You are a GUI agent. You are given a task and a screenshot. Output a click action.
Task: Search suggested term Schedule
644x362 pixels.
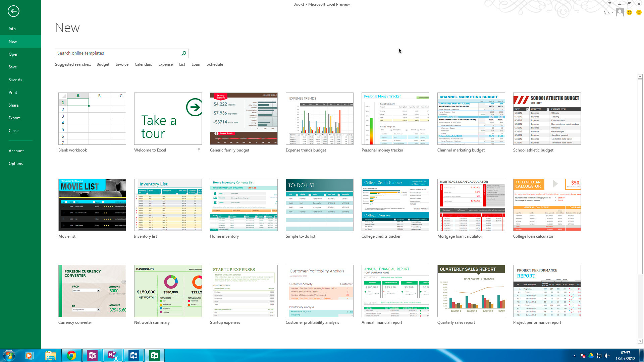(x=215, y=64)
